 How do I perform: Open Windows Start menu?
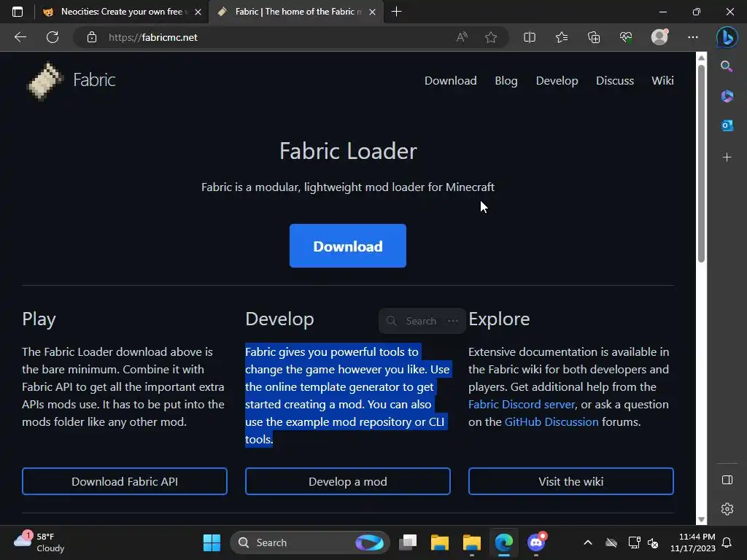[212, 542]
